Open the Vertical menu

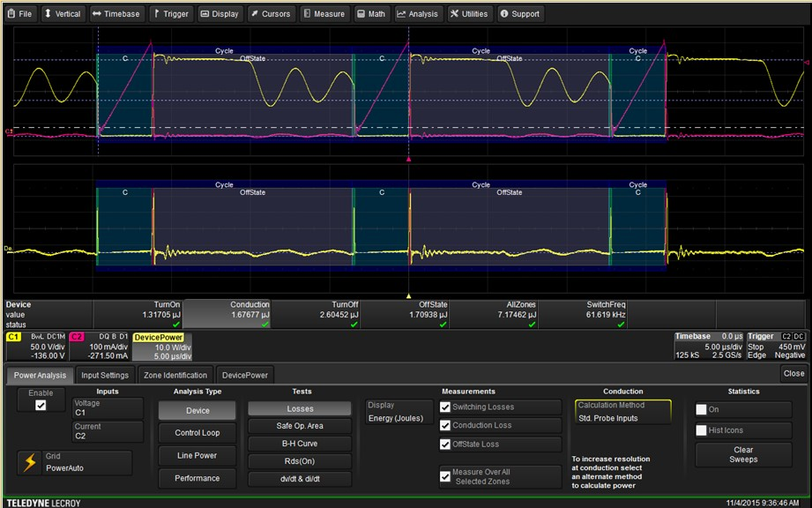[x=63, y=14]
